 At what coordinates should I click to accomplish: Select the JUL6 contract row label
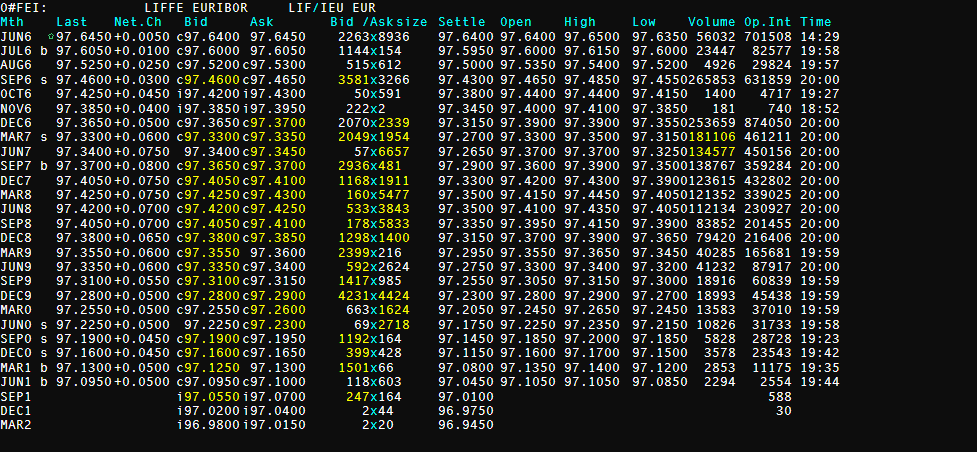(x=16, y=51)
